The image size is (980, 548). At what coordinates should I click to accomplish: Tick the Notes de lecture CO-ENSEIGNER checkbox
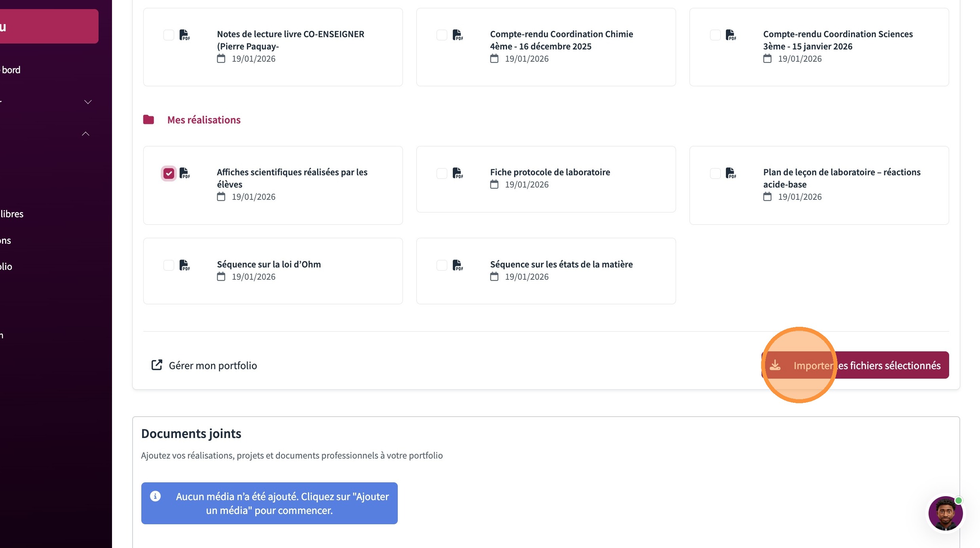coord(169,35)
